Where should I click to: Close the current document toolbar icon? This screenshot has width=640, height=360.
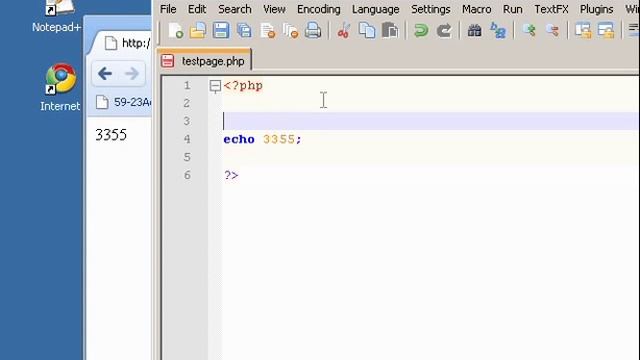click(268, 31)
